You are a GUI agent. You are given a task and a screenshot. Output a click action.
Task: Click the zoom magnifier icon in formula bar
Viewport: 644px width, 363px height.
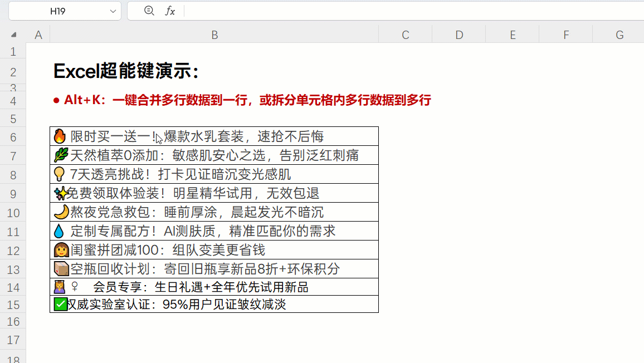(x=149, y=11)
